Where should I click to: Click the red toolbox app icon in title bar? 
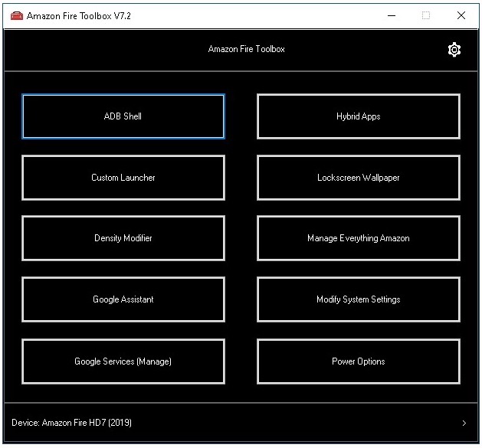click(x=16, y=15)
